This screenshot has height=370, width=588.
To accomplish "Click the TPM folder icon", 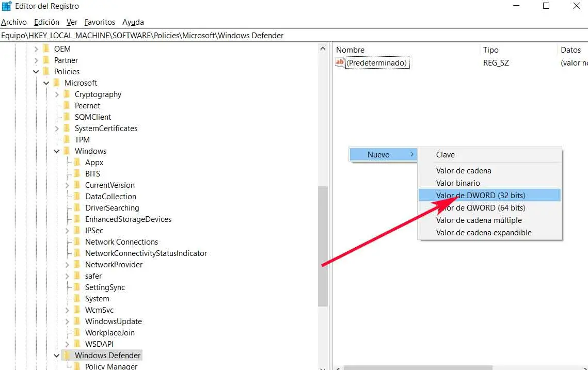I will pyautogui.click(x=67, y=139).
